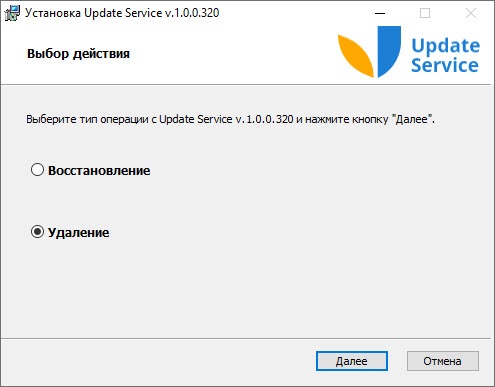Click the greyed-out maximize button
Image resolution: width=495 pixels, height=387 pixels.
425,13
